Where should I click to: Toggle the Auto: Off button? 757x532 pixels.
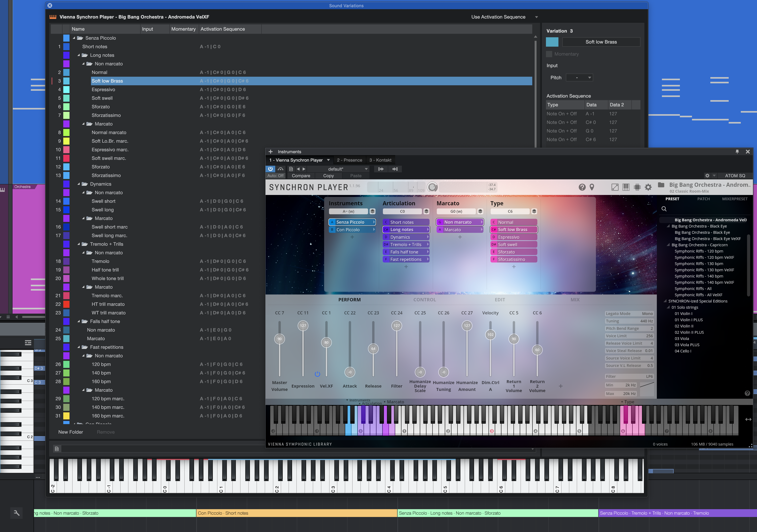pos(275,176)
